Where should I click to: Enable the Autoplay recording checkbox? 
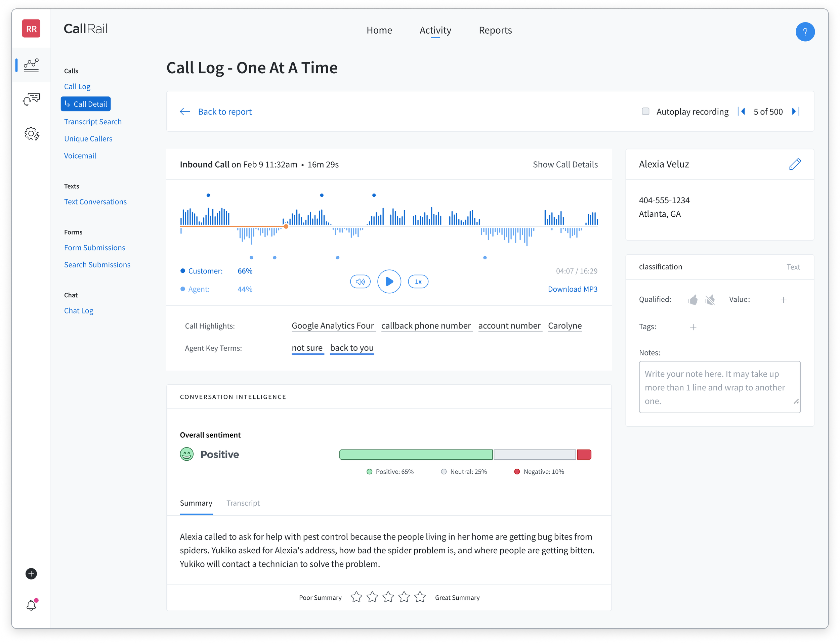coord(645,112)
